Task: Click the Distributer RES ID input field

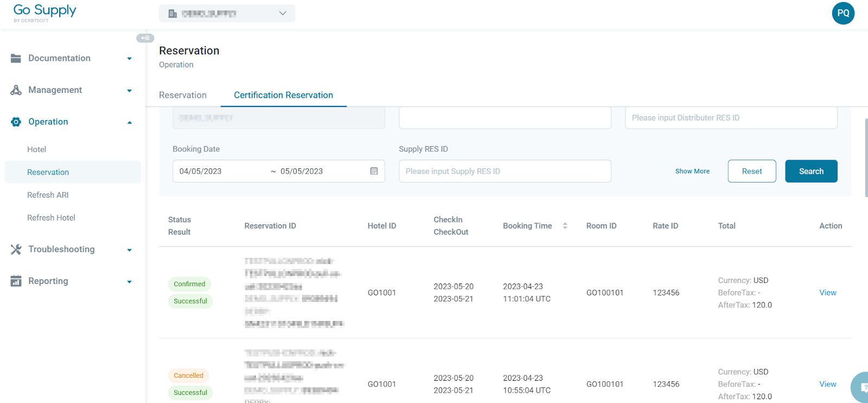Action: pos(731,118)
